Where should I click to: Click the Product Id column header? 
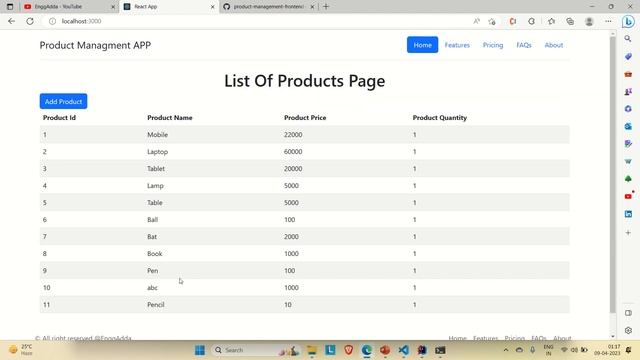[x=59, y=118]
